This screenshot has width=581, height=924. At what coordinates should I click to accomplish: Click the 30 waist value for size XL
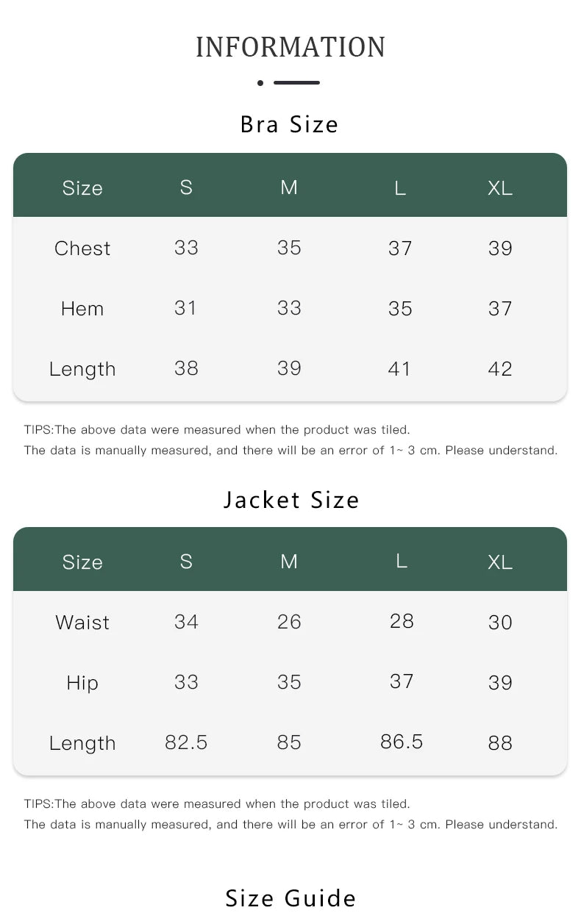500,623
